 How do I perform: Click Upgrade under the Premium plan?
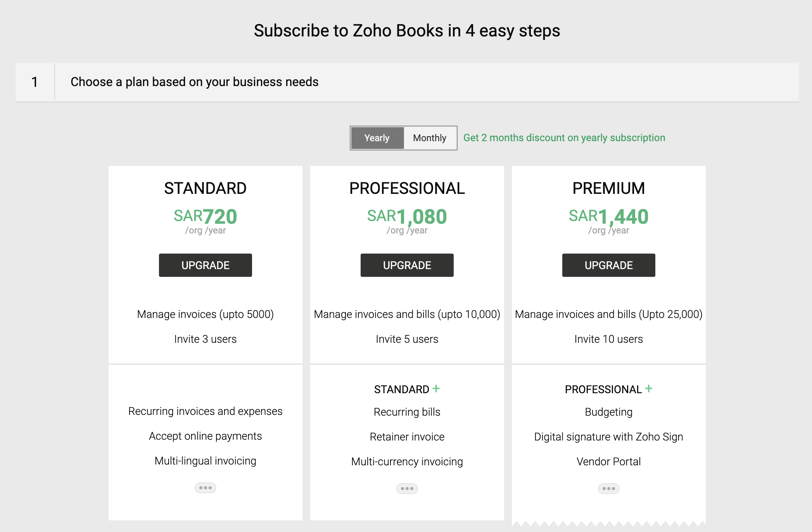[x=609, y=265]
